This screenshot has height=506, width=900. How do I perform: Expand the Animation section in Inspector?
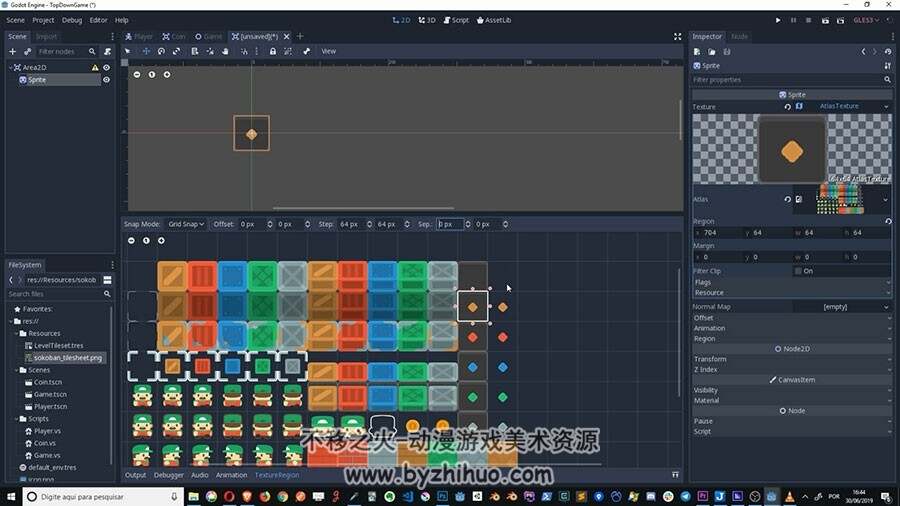pos(792,328)
